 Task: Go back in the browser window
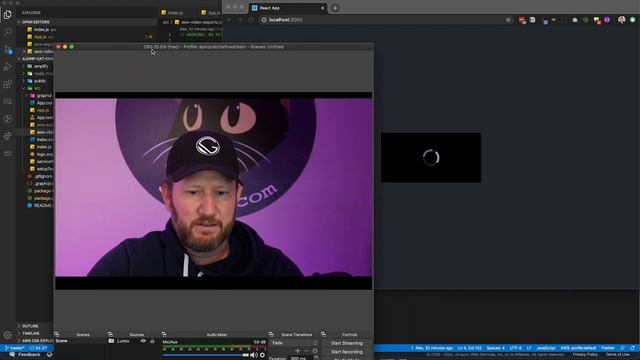[x=229, y=20]
